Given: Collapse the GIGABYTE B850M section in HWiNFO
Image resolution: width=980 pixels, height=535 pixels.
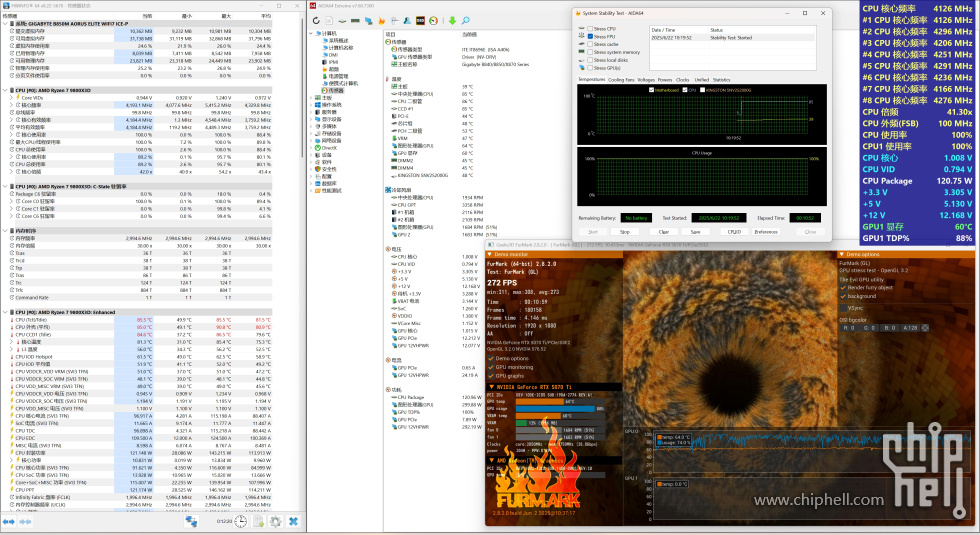Looking at the screenshot, I should tap(5, 23).
